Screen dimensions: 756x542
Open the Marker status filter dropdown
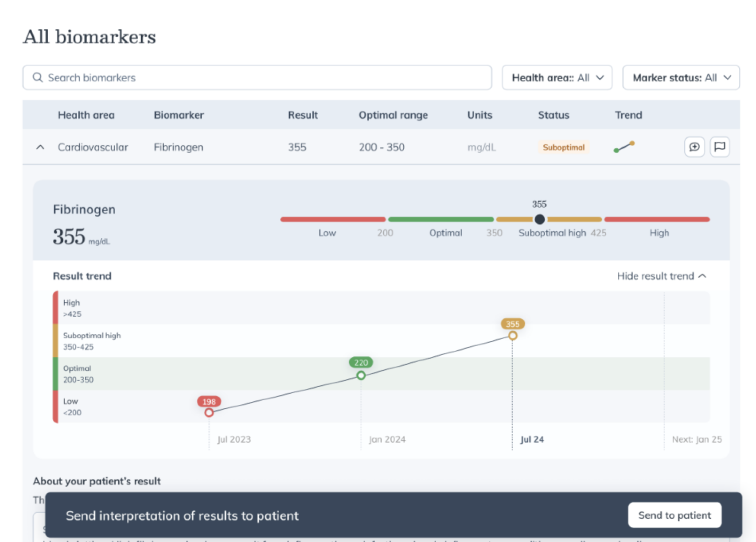pyautogui.click(x=681, y=77)
